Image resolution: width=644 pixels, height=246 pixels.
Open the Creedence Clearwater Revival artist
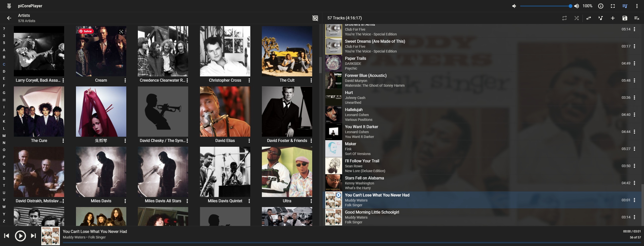click(163, 51)
